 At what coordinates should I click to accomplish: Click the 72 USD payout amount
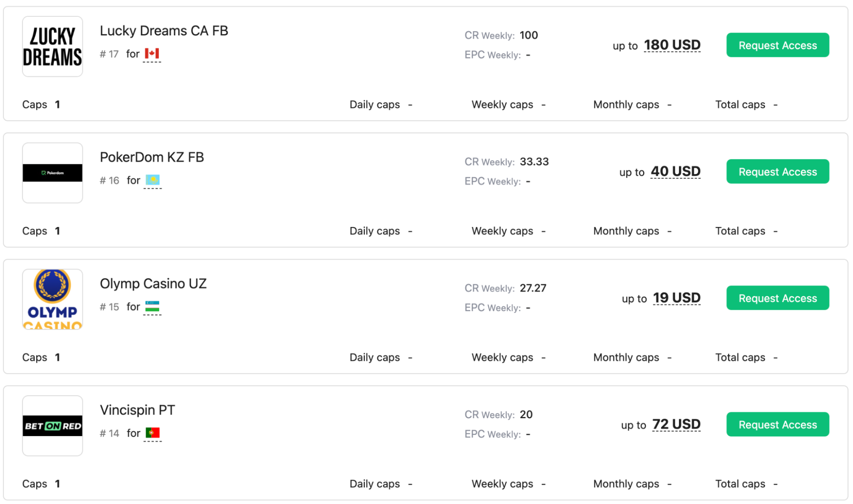[x=676, y=424]
